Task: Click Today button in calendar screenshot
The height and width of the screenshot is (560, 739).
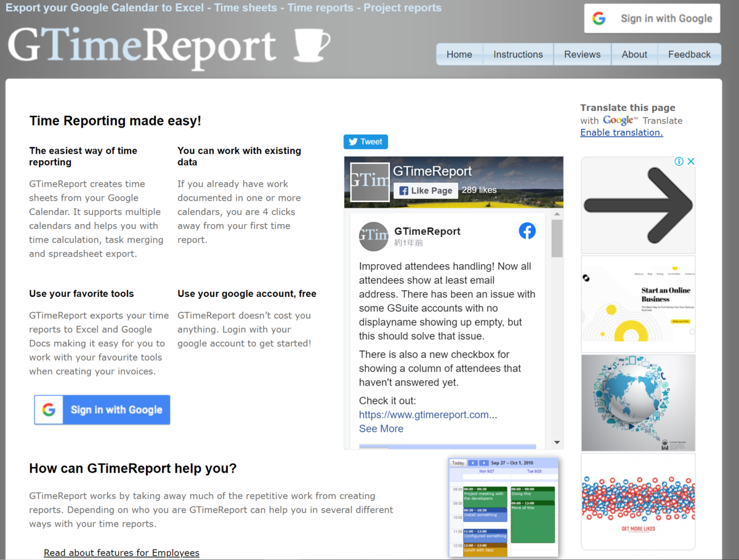Action: point(458,463)
